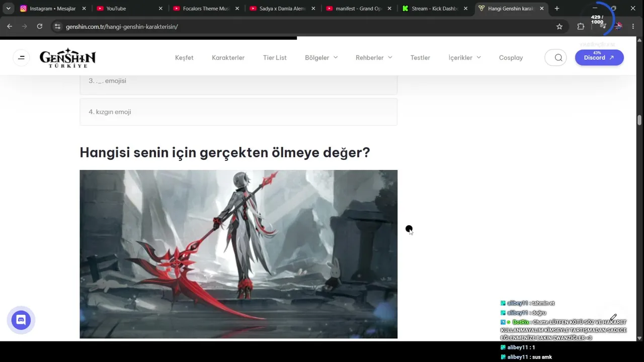The image size is (644, 362).
Task: Open the media controls icon
Action: pyautogui.click(x=603, y=27)
